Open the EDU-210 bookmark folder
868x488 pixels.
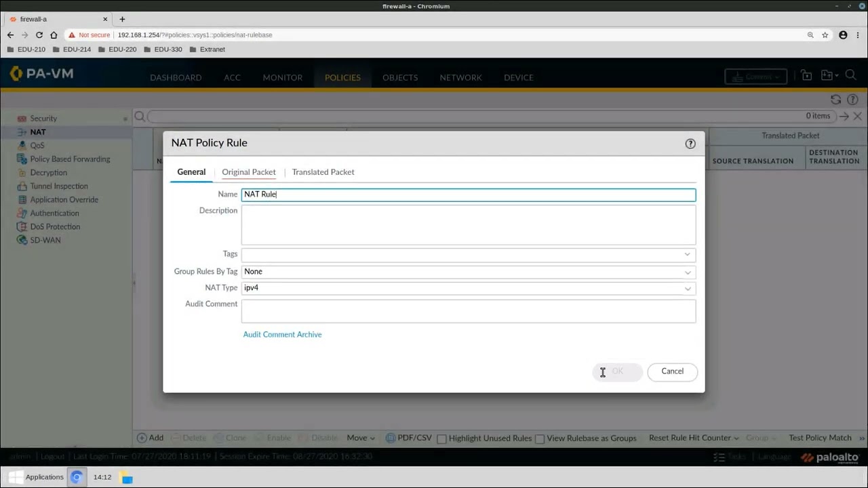pos(26,49)
